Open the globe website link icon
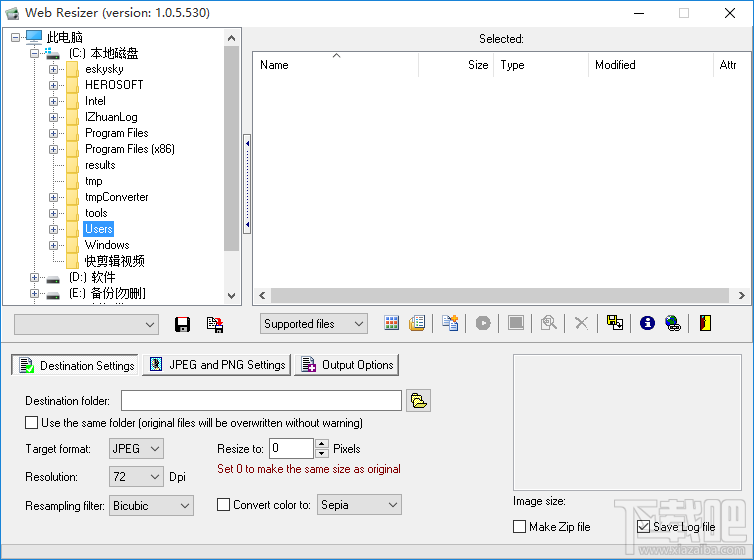This screenshot has width=754, height=560. [x=673, y=323]
